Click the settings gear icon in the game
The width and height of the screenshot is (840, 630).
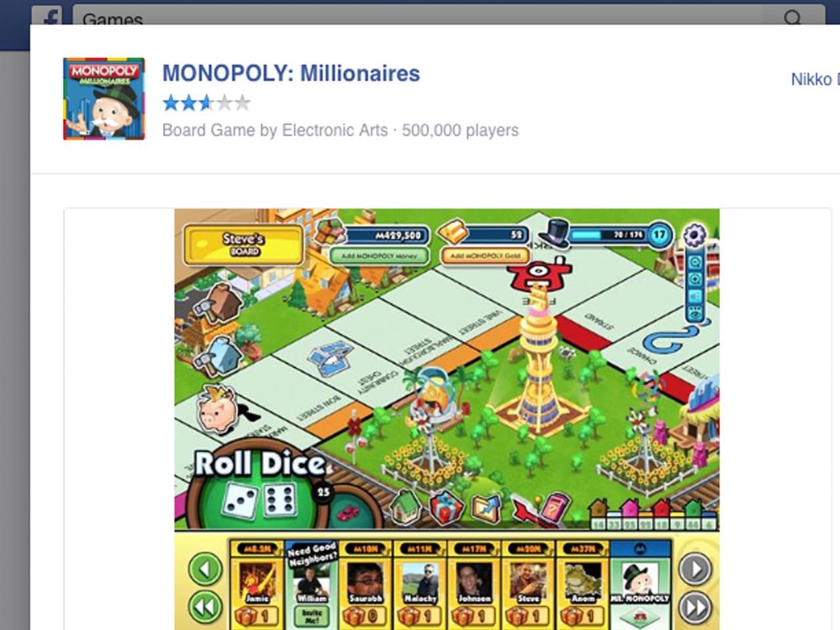694,234
